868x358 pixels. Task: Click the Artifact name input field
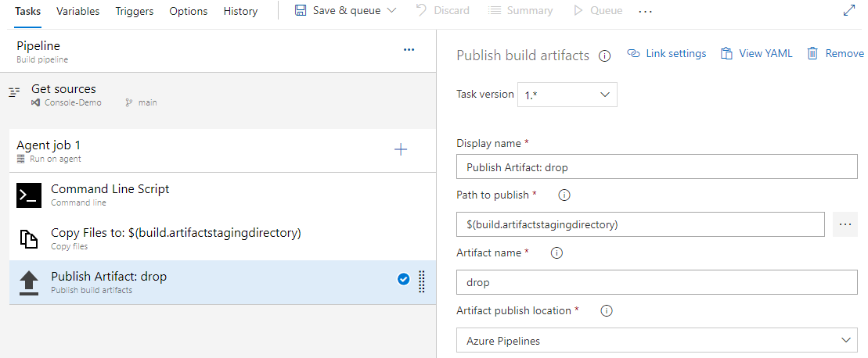(657, 282)
